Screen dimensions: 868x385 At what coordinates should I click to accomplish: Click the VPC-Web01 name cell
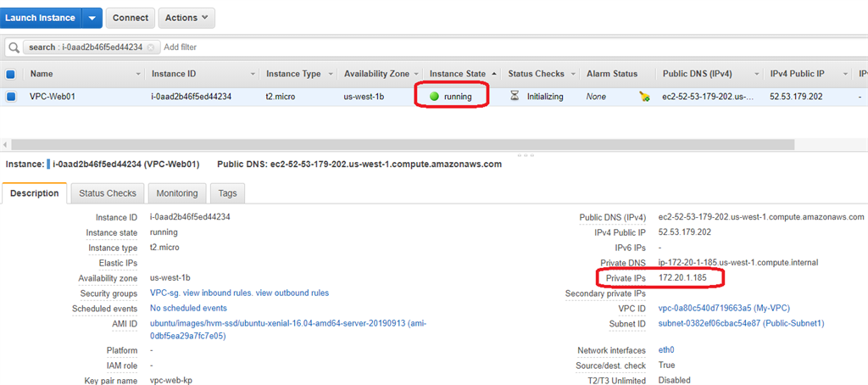click(52, 97)
